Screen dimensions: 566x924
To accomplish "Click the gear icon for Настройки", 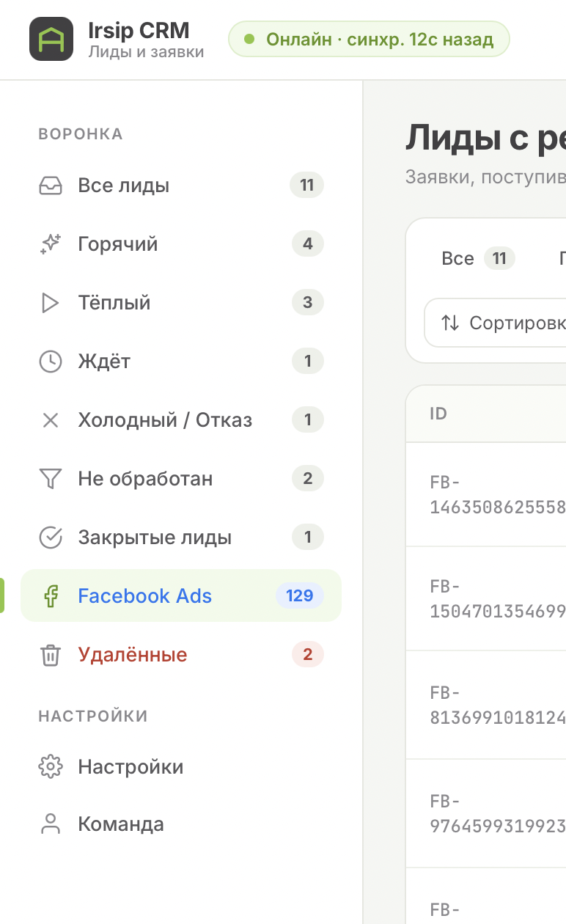I will coord(50,767).
